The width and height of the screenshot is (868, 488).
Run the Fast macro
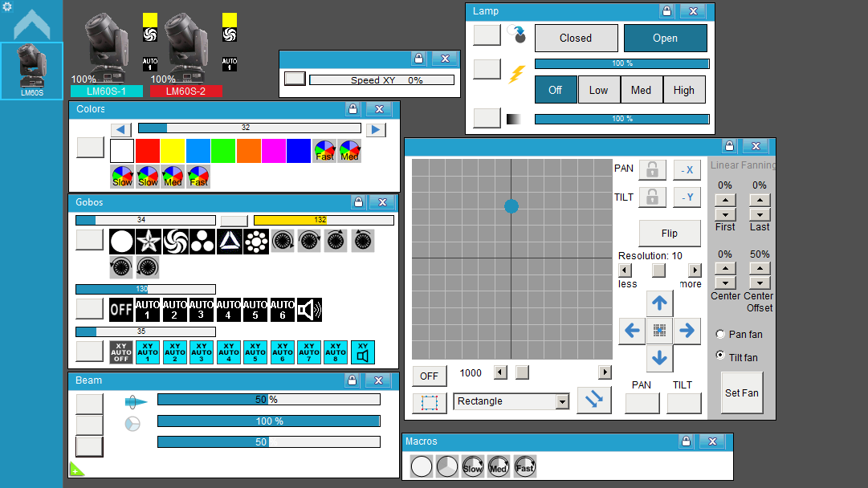point(525,466)
